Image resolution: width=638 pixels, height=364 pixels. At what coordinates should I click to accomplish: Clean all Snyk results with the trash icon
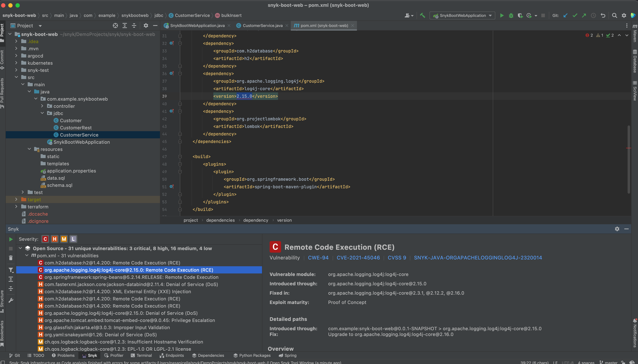(x=11, y=258)
